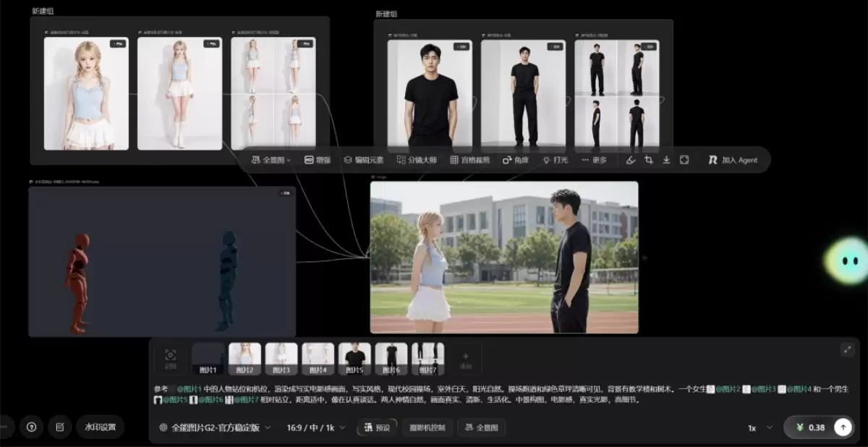Click the left 新建组 group title
Viewport: 868px width, 447px height.
[44, 11]
